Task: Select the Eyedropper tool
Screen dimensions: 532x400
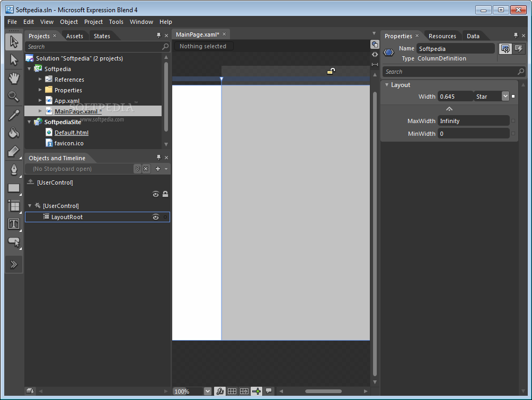Action: click(14, 115)
